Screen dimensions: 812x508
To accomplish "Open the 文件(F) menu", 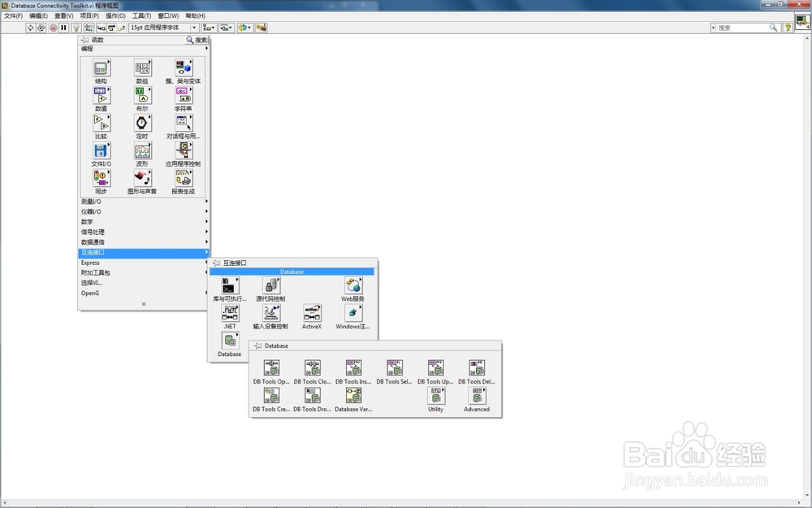I will pos(14,15).
